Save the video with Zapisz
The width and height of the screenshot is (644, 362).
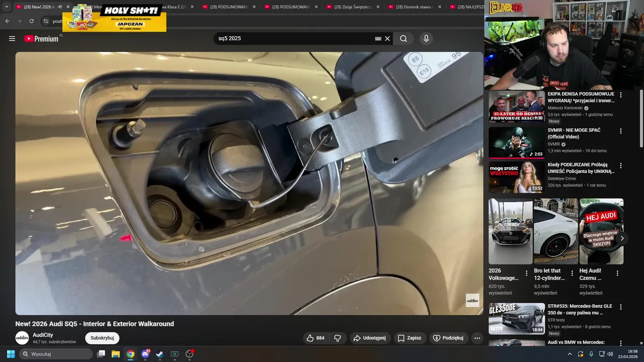point(410,338)
